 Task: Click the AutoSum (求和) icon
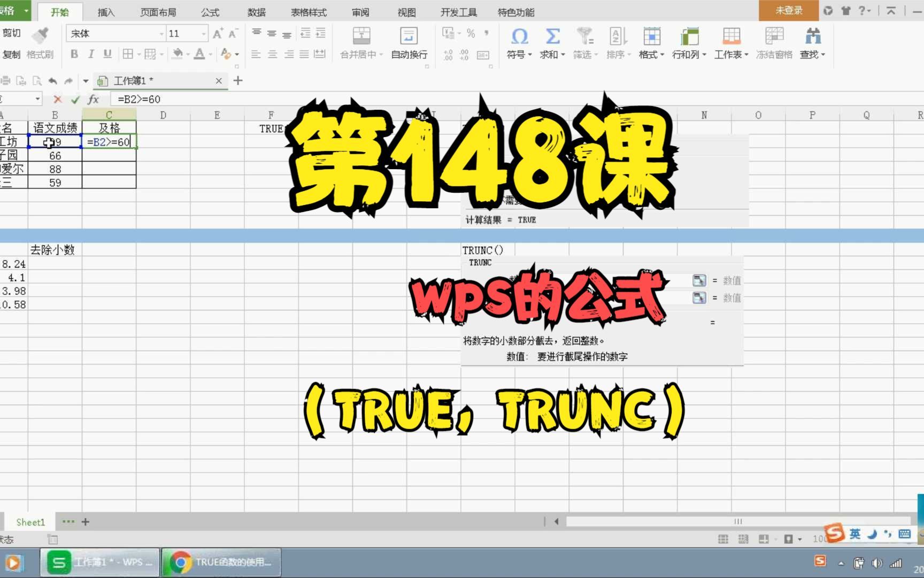click(x=552, y=37)
